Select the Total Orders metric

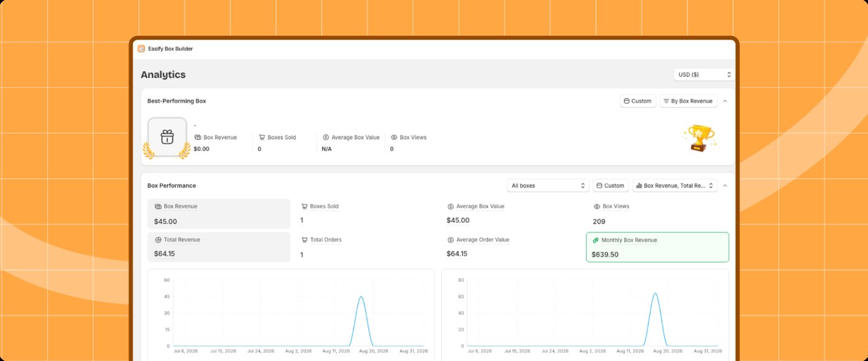point(365,247)
